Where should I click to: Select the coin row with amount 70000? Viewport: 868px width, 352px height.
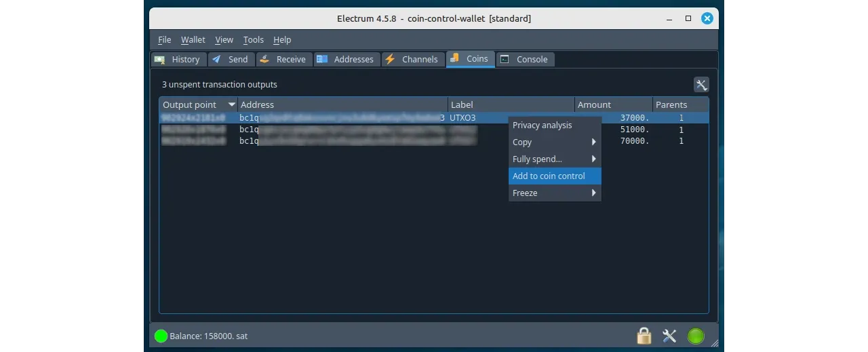pyautogui.click(x=434, y=141)
